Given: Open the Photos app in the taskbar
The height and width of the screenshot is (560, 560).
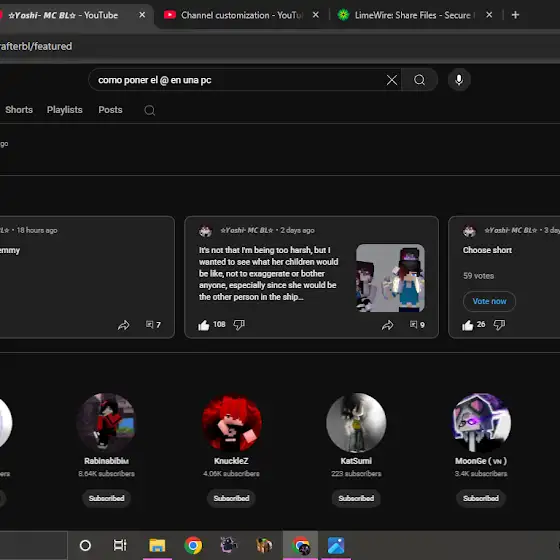Looking at the screenshot, I should point(336,545).
